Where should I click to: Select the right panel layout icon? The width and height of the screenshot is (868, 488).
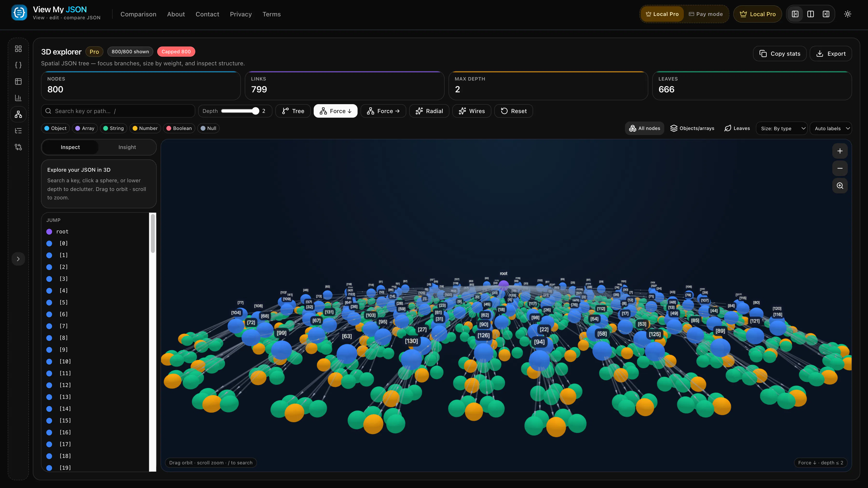point(826,14)
